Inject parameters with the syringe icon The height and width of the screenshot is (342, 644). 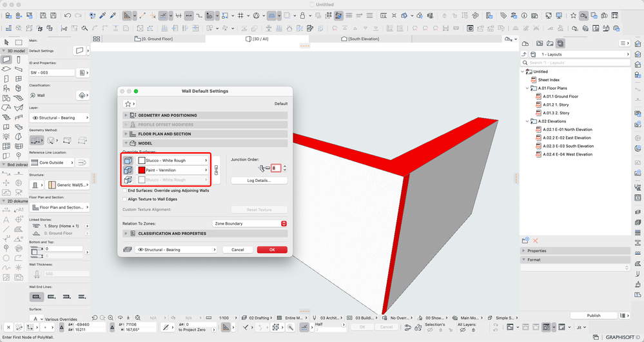[x=113, y=15]
